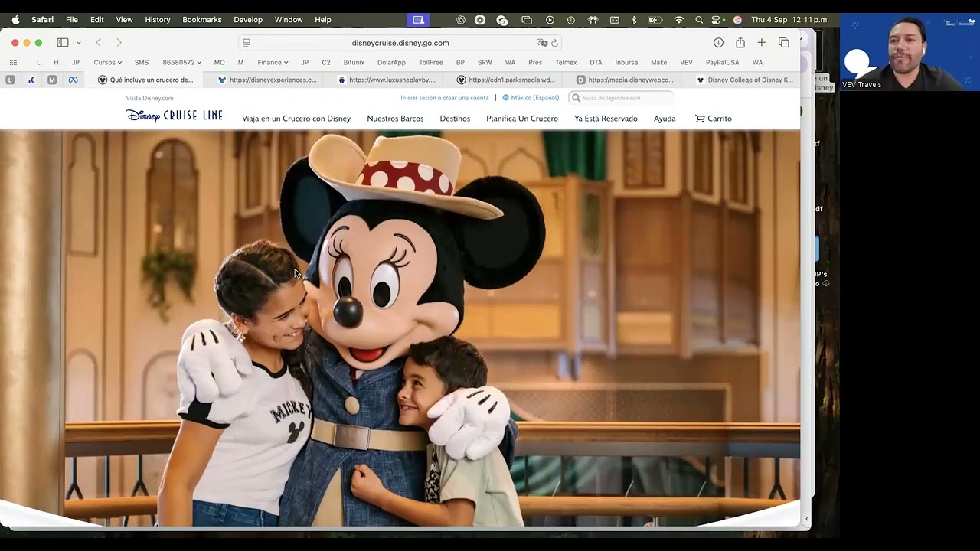Expand the 86580572 bookmarks folder
Image resolution: width=980 pixels, height=551 pixels.
click(x=182, y=63)
